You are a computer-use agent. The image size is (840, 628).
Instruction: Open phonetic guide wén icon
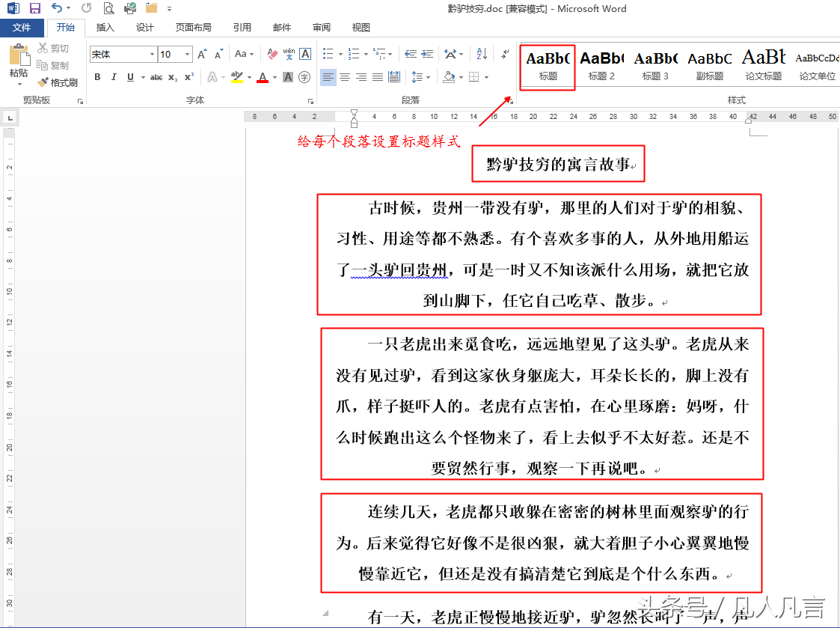(x=289, y=54)
